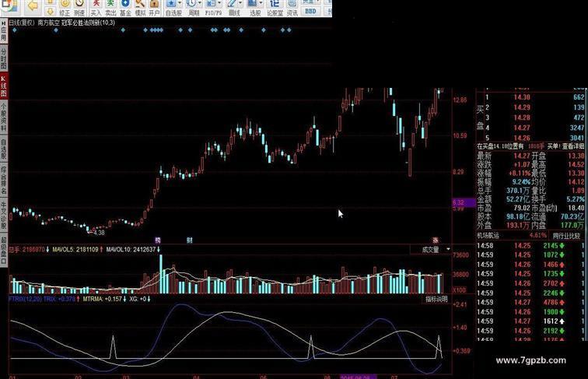Click the 换手 value 5.27%
Image resolution: width=588 pixels, height=379 pixels.
click(576, 199)
